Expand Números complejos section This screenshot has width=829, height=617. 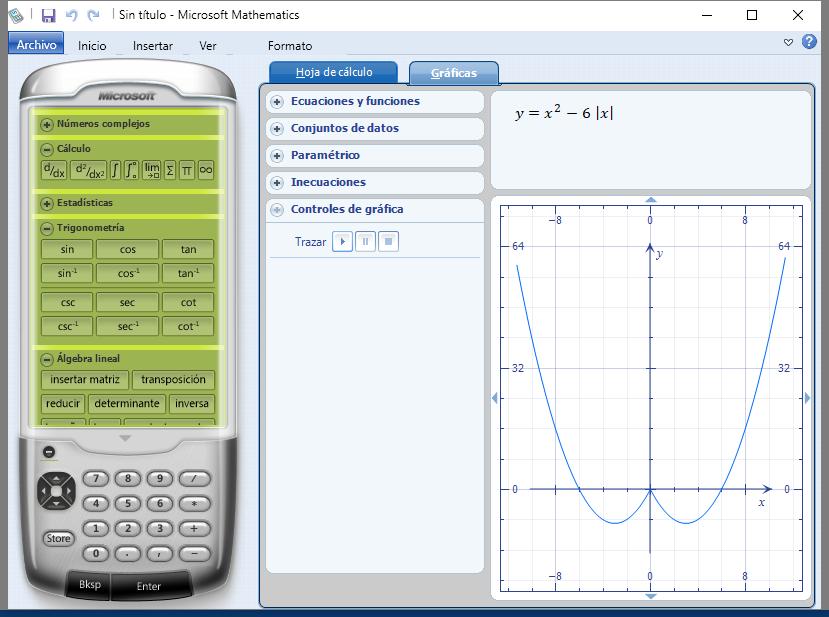pyautogui.click(x=47, y=125)
